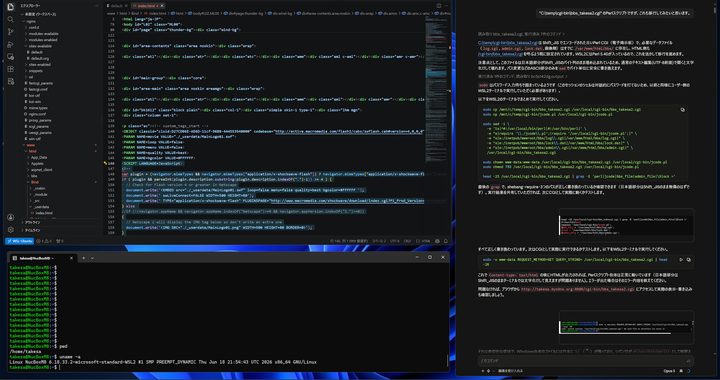Expand the アウトライン section

tap(31, 223)
